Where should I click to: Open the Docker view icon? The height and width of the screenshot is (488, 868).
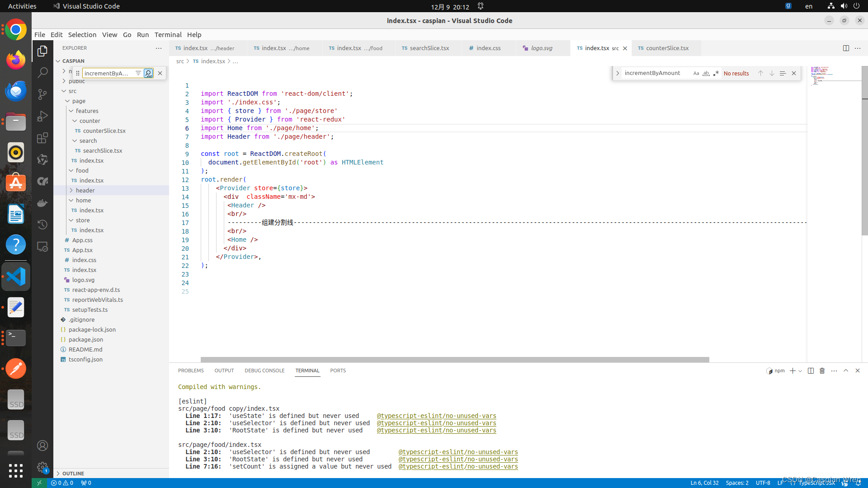(x=42, y=203)
